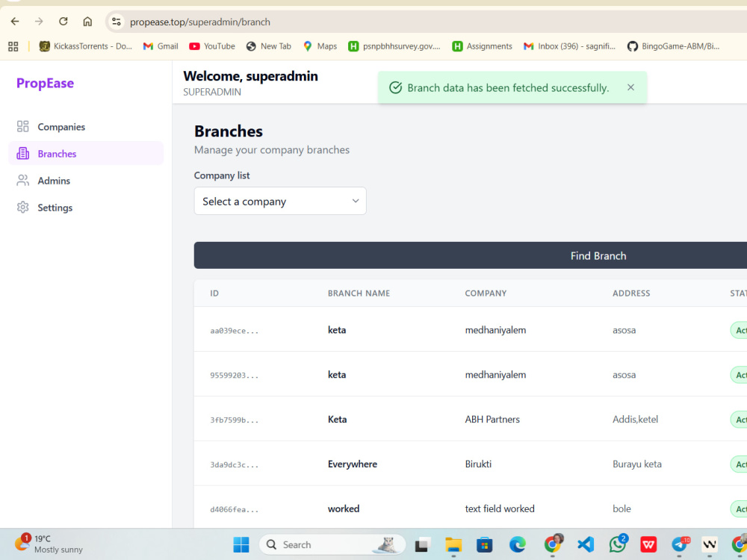Go back using browser back arrow
This screenshot has width=747, height=560.
point(15,22)
